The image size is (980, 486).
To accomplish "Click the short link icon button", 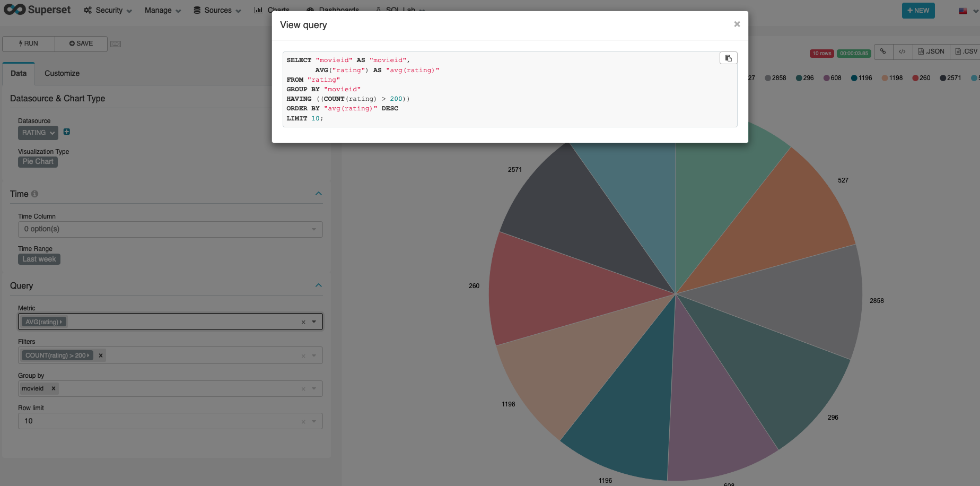I will pyautogui.click(x=883, y=51).
